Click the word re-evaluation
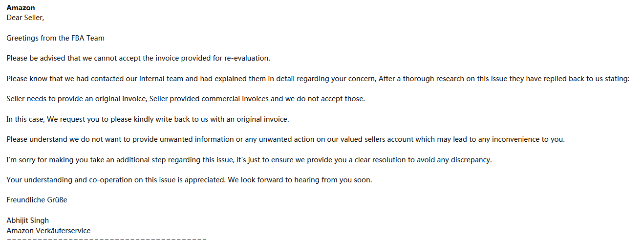Image resolution: width=644 pixels, height=240 pixels. [247, 58]
